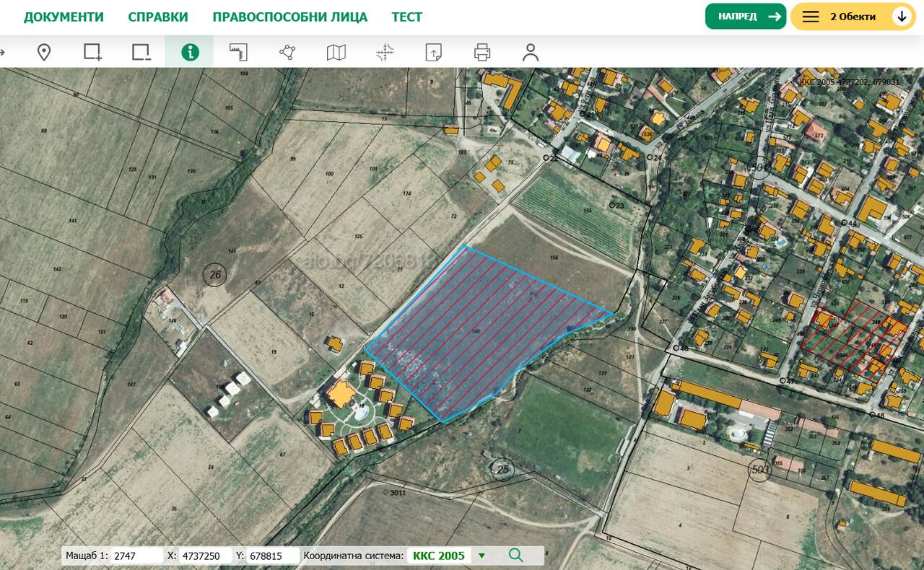Viewport: 924px width, 570px height.
Task: Toggle the green info tool
Action: tap(190, 52)
